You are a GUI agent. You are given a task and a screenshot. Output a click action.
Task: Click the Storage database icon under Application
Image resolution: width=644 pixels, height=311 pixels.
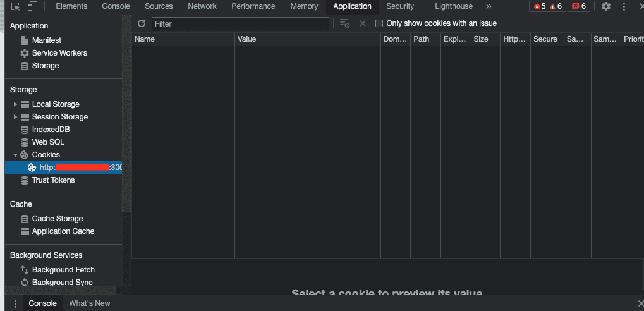pos(25,66)
